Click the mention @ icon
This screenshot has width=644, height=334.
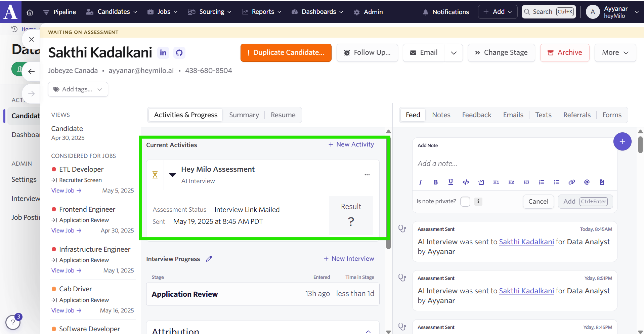click(x=587, y=182)
